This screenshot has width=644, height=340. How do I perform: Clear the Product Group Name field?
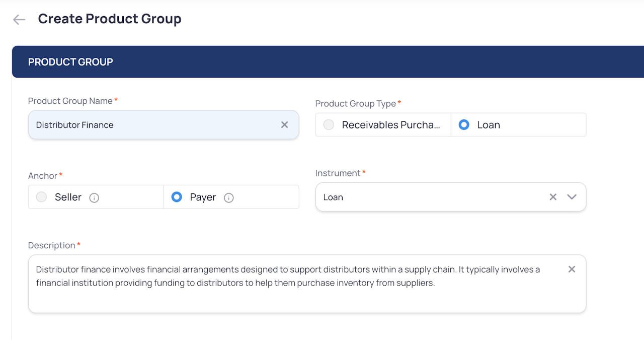(x=284, y=125)
